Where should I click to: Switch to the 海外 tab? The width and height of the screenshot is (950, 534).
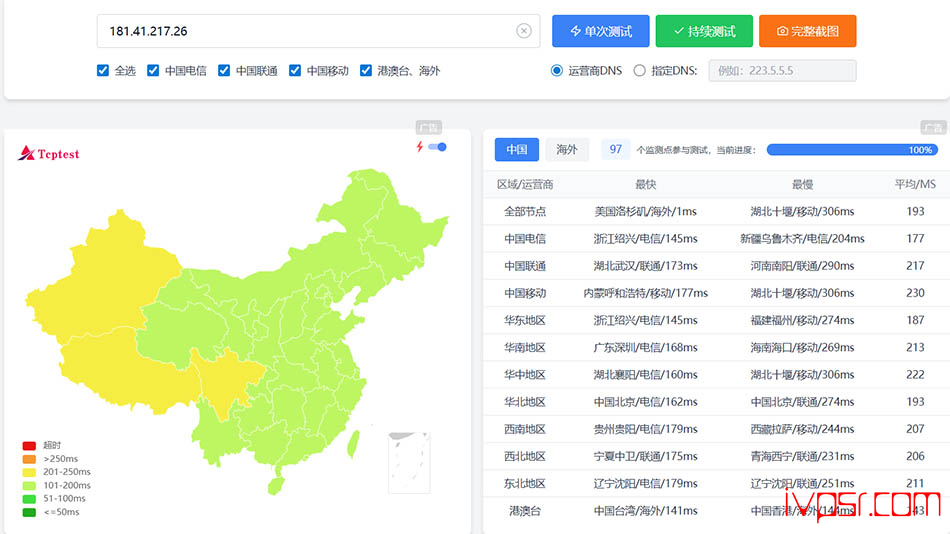566,149
